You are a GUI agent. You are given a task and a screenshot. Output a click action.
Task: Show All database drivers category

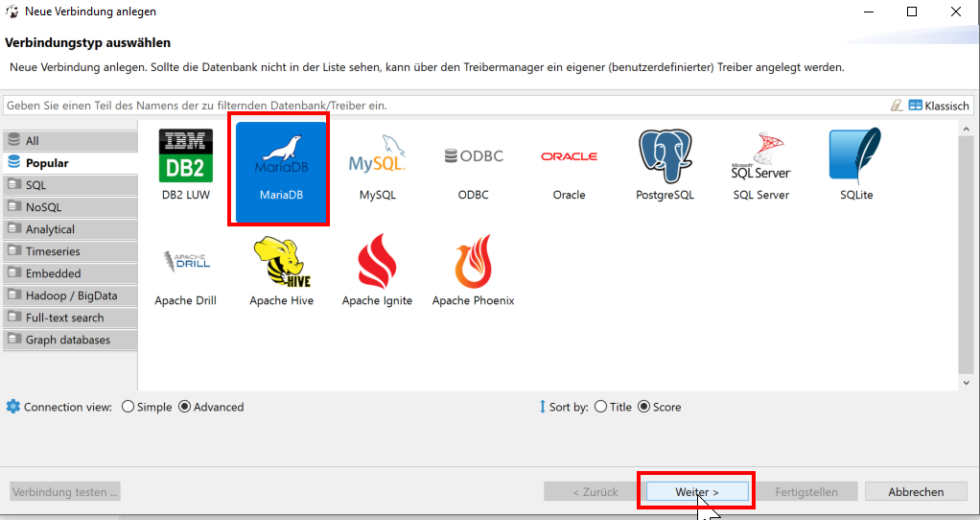pyautogui.click(x=70, y=141)
